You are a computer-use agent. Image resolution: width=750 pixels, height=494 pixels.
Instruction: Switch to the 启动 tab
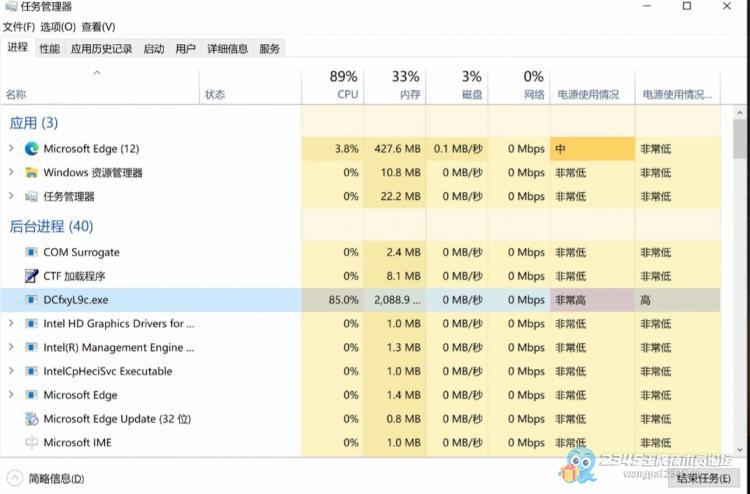tap(154, 49)
